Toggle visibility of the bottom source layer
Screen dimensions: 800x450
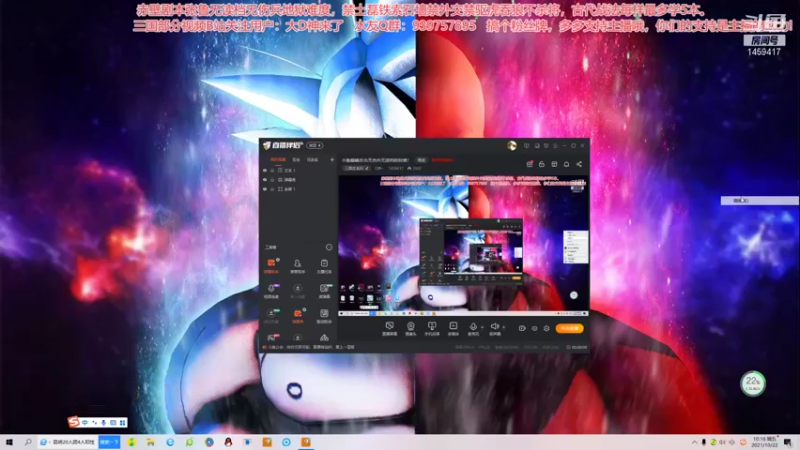pos(265,189)
